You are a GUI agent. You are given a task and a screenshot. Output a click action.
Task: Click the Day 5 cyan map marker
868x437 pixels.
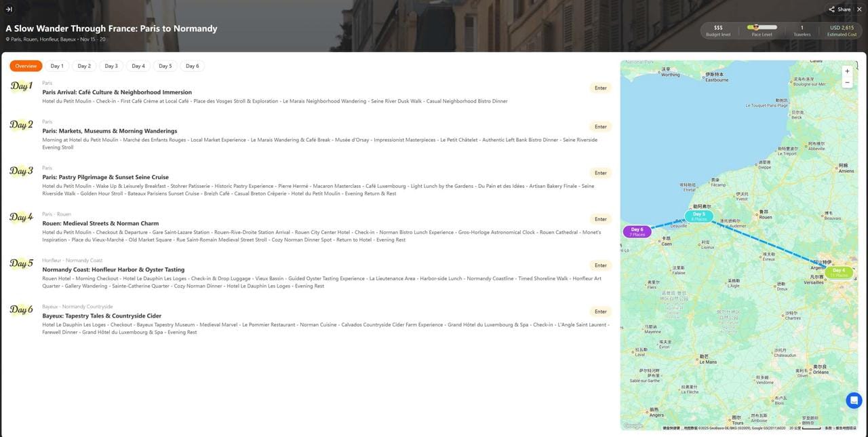pyautogui.click(x=698, y=216)
